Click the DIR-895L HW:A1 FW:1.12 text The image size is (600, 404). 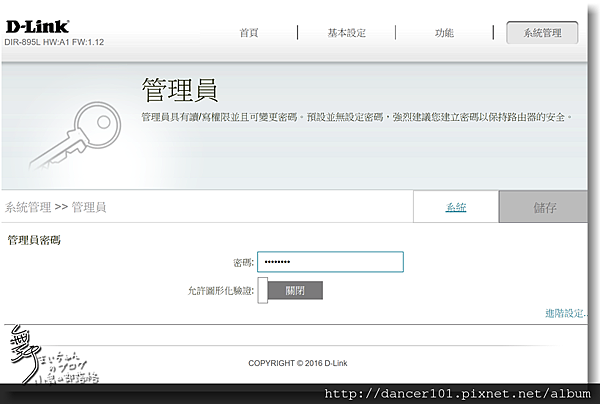point(54,42)
